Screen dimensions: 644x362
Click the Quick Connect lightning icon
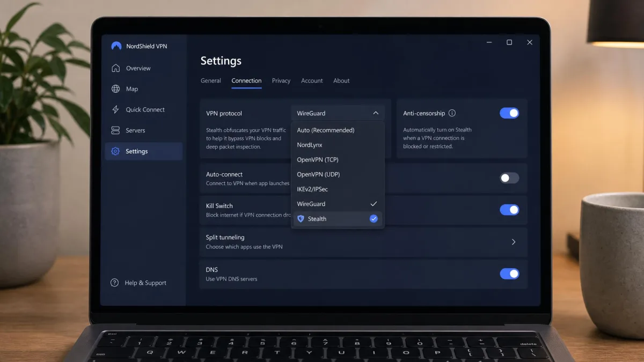pos(115,109)
